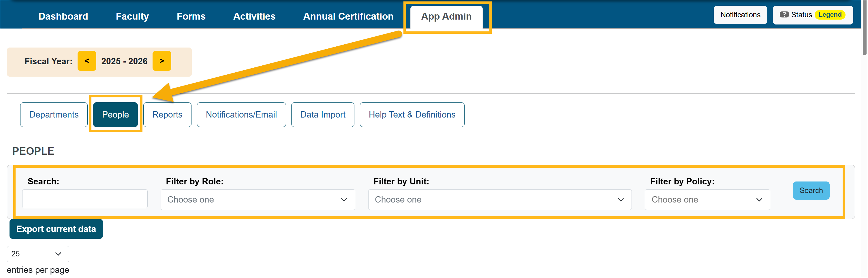The width and height of the screenshot is (868, 278).
Task: Expand the Filter by Unit dropdown
Action: point(499,200)
